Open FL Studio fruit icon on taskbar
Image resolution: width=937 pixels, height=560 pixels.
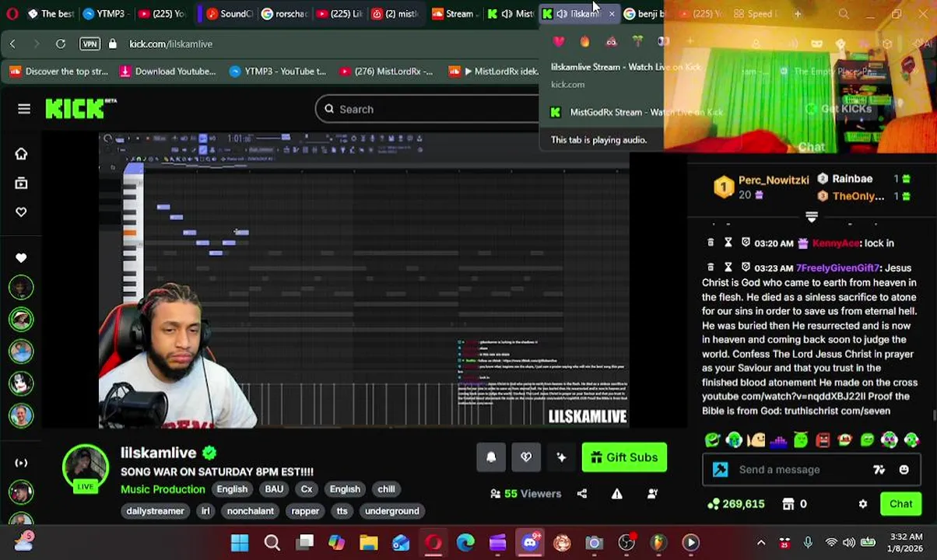[x=658, y=543]
